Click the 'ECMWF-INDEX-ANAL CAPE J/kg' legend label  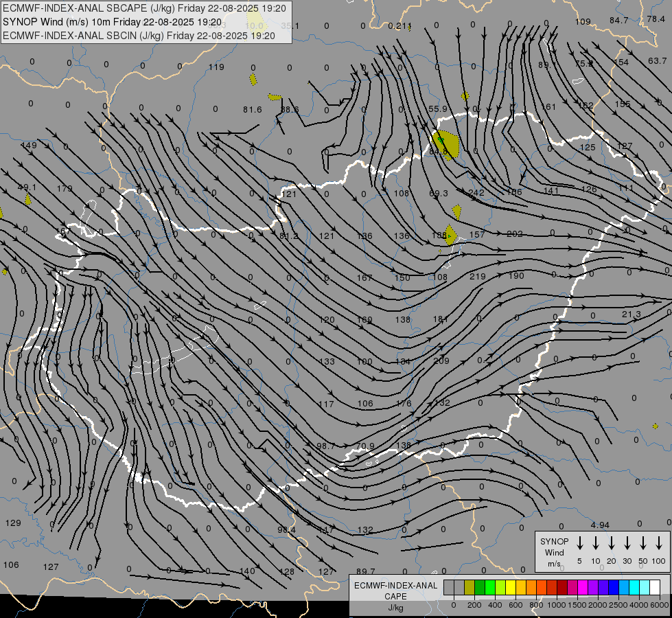click(x=395, y=596)
